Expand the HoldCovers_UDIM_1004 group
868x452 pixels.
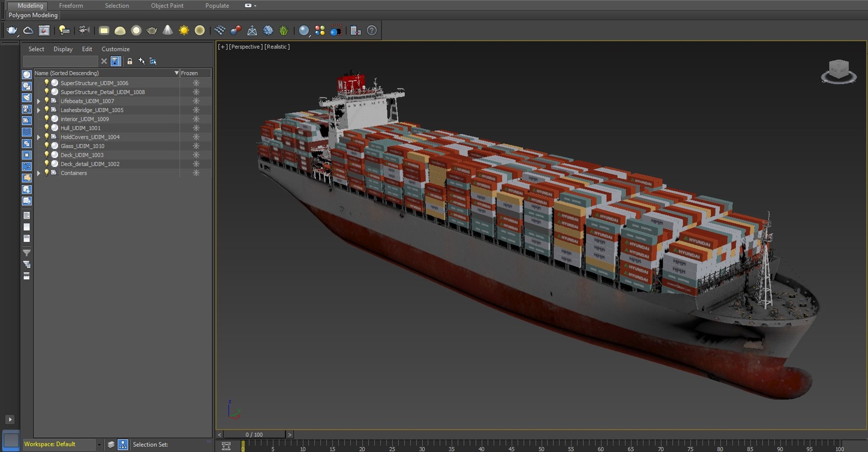coord(38,137)
